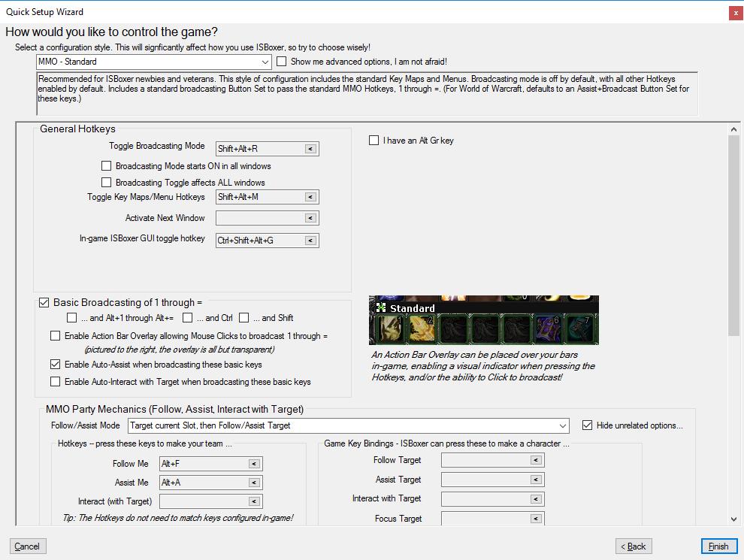This screenshot has height=560, width=744.
Task: Go back with the < Back button
Action: pos(634,546)
